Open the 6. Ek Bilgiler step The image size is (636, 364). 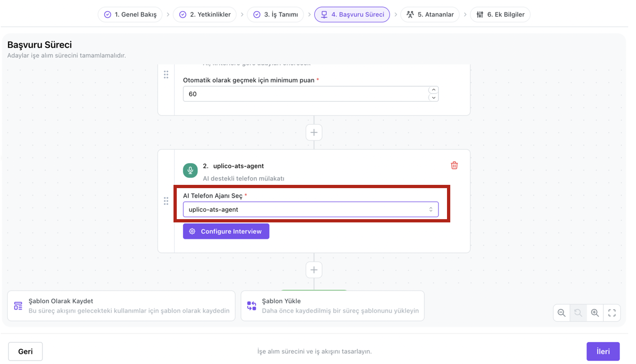coord(500,15)
